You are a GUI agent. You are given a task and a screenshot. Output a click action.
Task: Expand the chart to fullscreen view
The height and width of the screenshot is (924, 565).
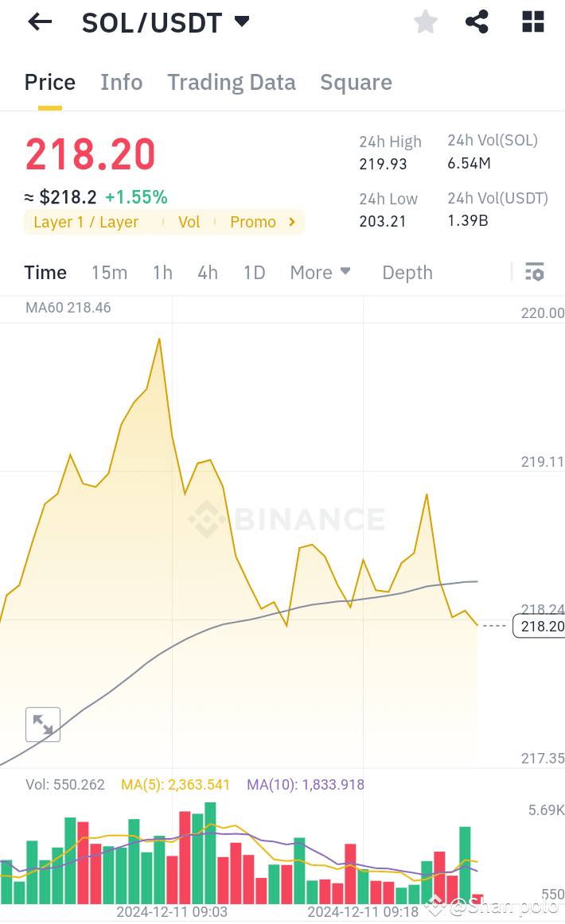point(42,724)
